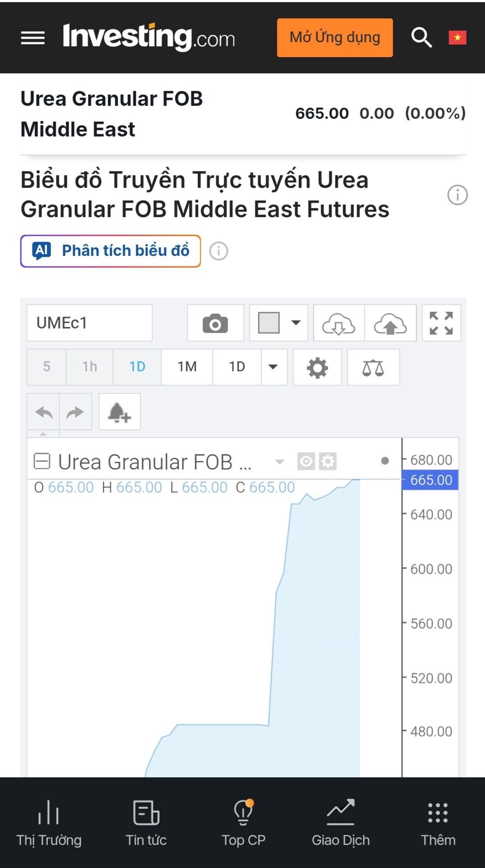Undo last chart action
Image resolution: width=485 pixels, height=868 pixels.
44,412
